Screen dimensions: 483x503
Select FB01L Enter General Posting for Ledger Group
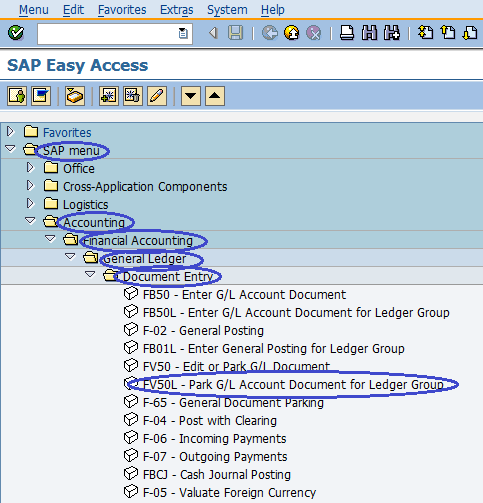point(274,349)
